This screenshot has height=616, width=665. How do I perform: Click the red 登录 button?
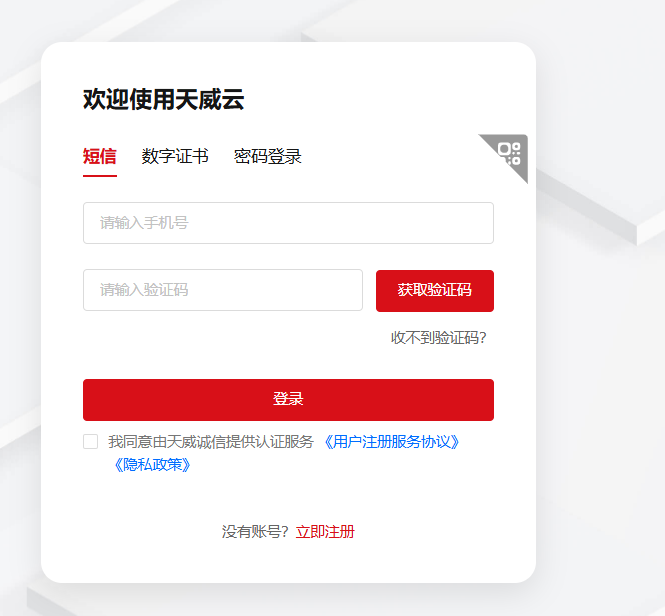click(x=288, y=400)
